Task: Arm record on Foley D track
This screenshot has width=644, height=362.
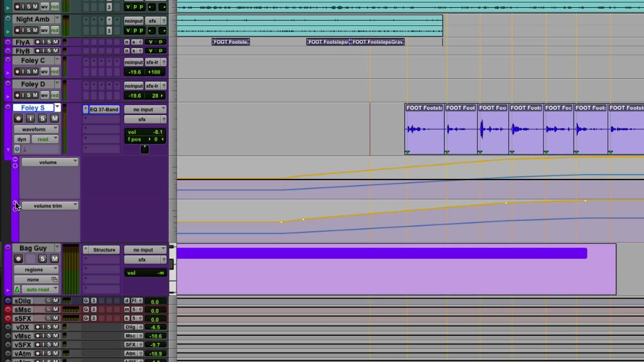Action: (x=17, y=95)
